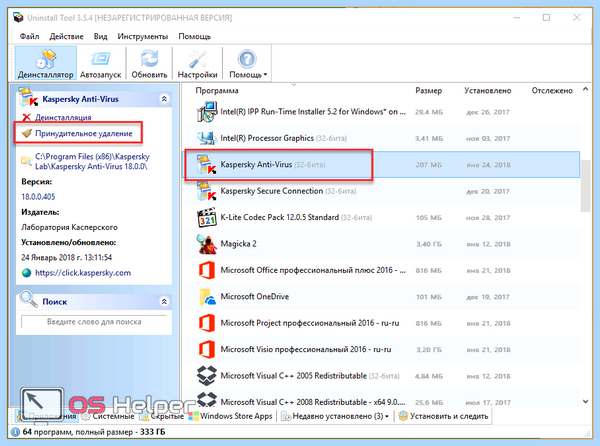Click Kaspersky Anti-Virus size 207 МБ
The image size is (600, 446).
[429, 165]
